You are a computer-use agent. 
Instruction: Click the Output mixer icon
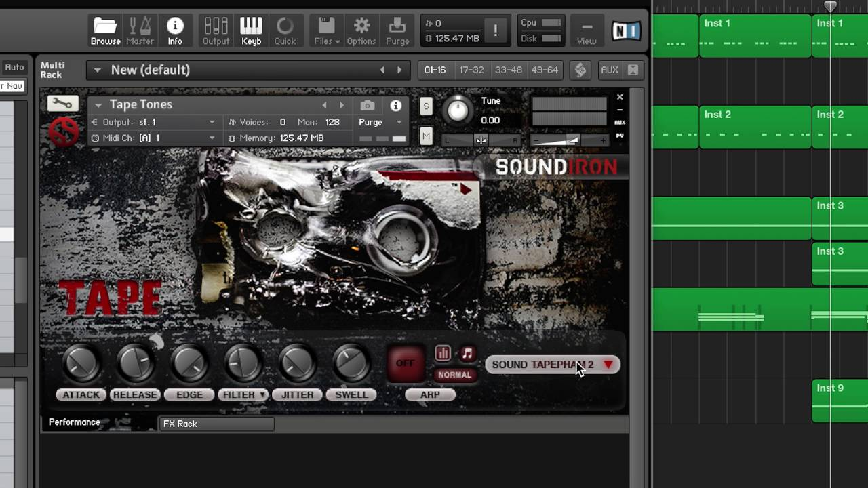[x=216, y=31]
